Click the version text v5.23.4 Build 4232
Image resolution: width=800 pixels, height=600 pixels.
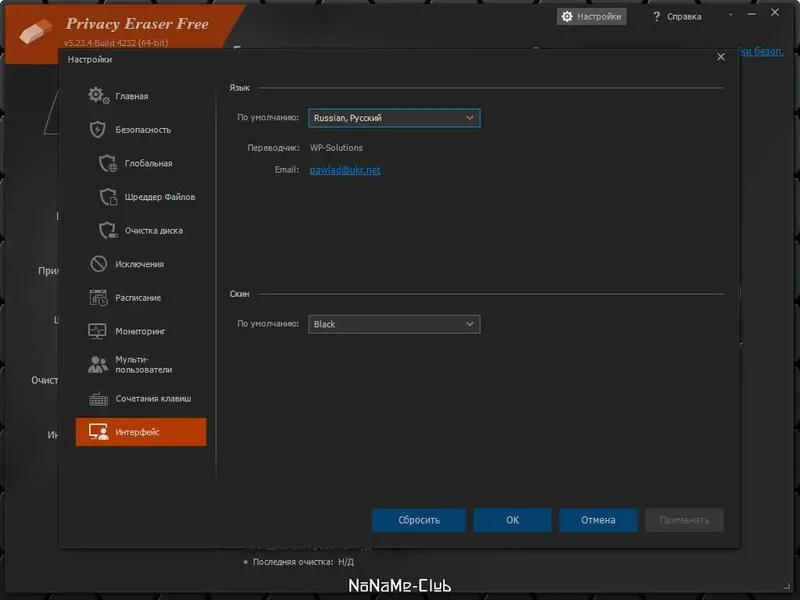tap(116, 43)
